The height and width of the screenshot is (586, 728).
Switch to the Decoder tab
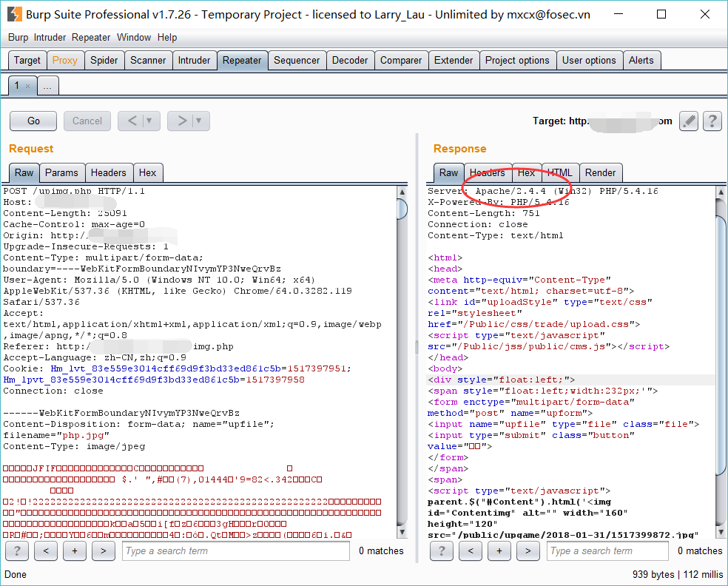pos(350,61)
